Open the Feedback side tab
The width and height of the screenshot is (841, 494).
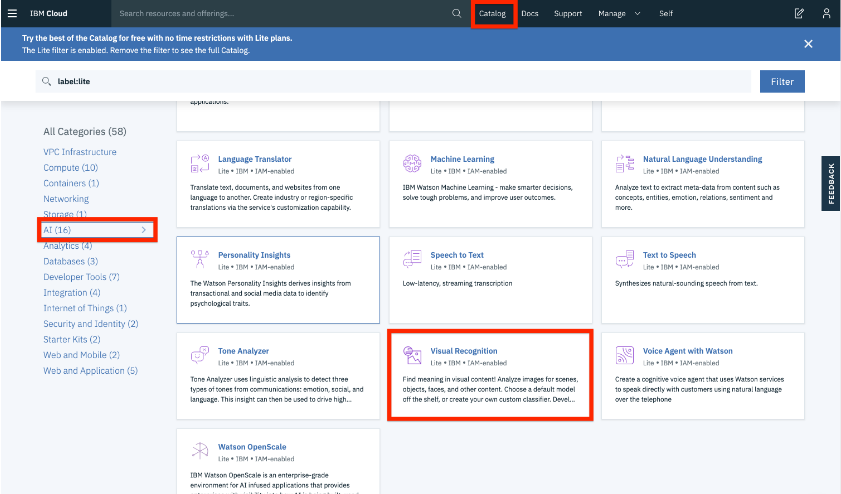[831, 183]
